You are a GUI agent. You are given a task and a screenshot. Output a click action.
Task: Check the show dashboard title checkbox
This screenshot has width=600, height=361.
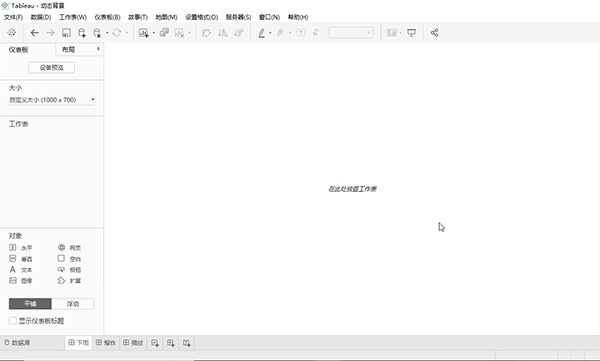tap(13, 321)
